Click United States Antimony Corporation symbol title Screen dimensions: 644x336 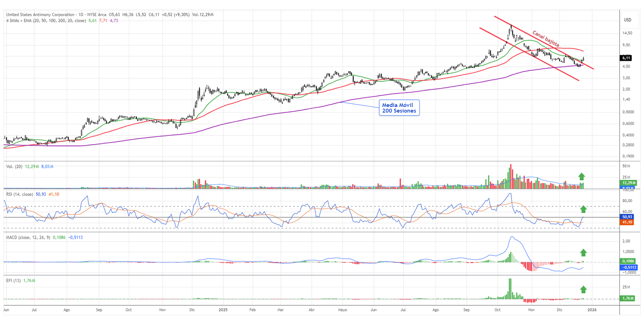point(40,14)
